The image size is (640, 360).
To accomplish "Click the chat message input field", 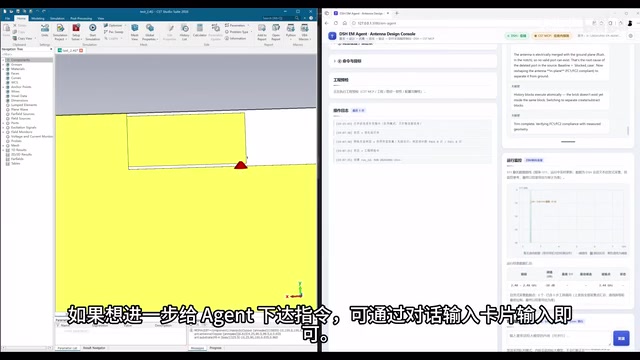I will pyautogui.click(x=559, y=338).
